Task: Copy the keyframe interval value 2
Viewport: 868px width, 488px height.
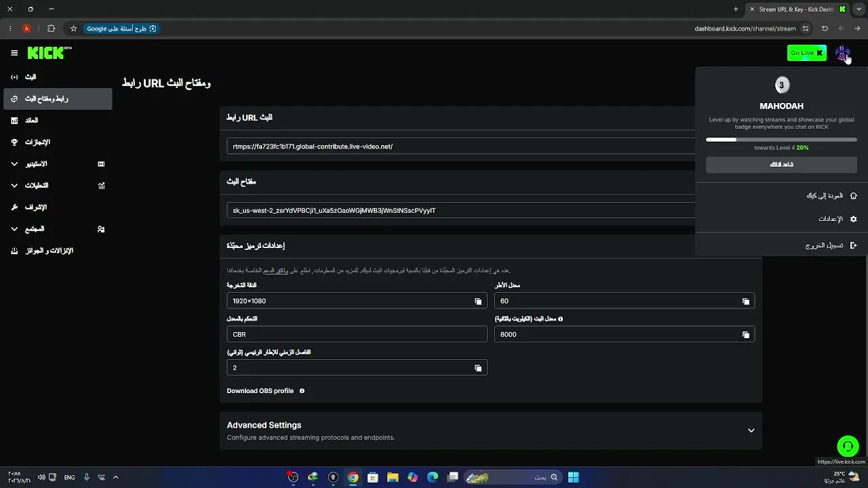Action: 478,368
